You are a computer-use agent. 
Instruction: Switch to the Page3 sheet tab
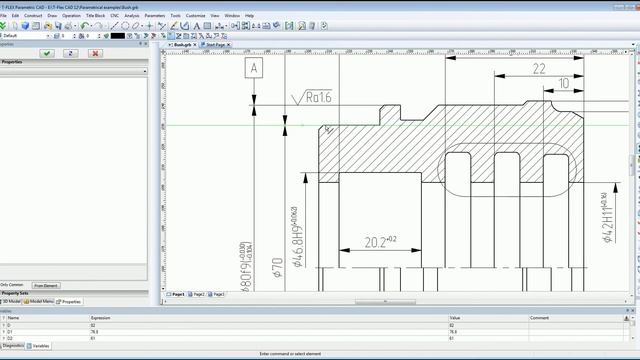pyautogui.click(x=216, y=294)
